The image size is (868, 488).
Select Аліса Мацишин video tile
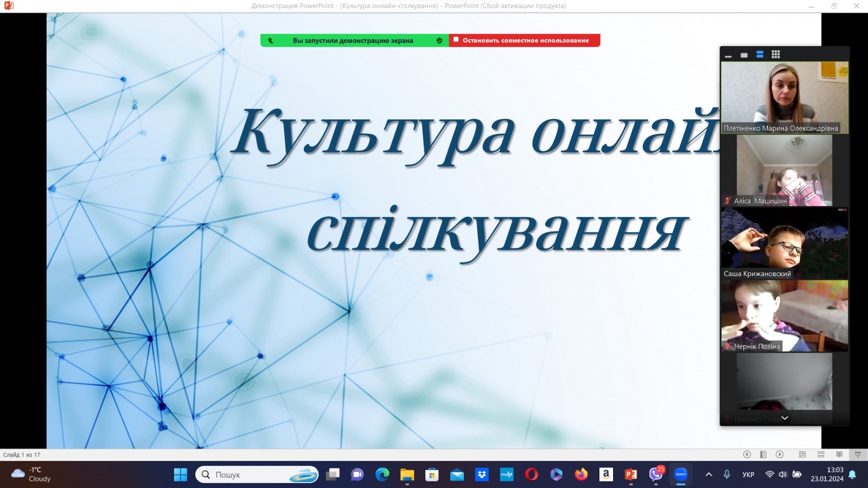pyautogui.click(x=784, y=170)
